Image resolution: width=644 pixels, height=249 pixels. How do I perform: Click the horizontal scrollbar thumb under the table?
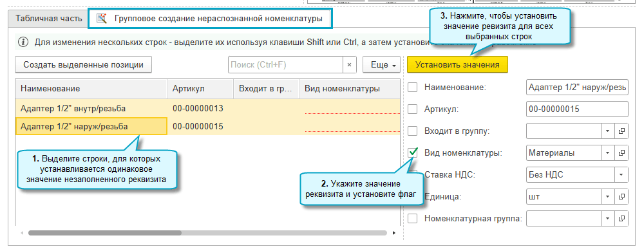[105, 233]
